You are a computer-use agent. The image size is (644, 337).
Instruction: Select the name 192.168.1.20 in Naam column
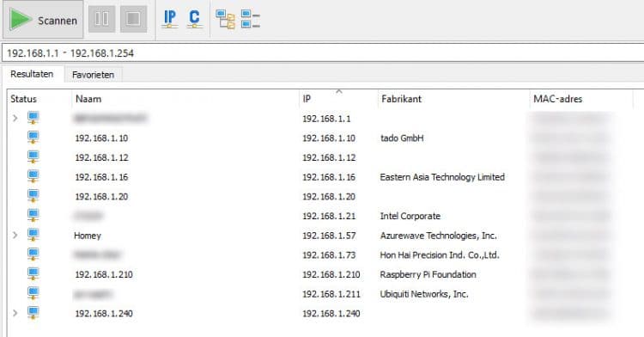coord(101,197)
